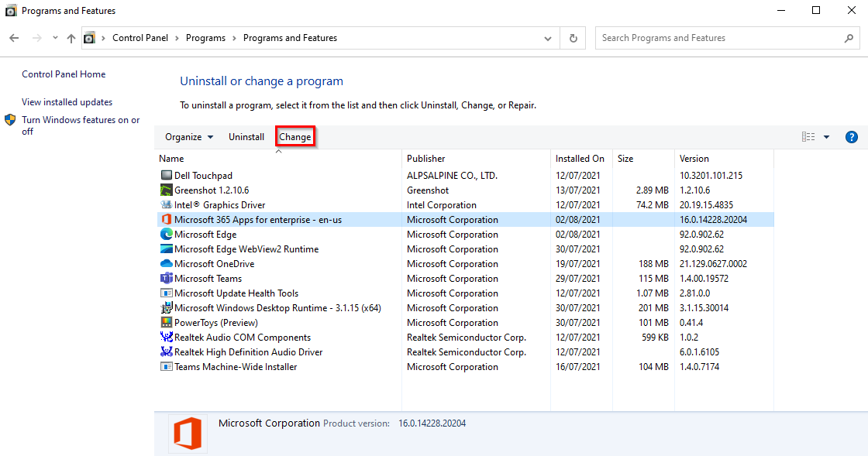Select the Teams Machine-Wide Installer icon

(166, 366)
